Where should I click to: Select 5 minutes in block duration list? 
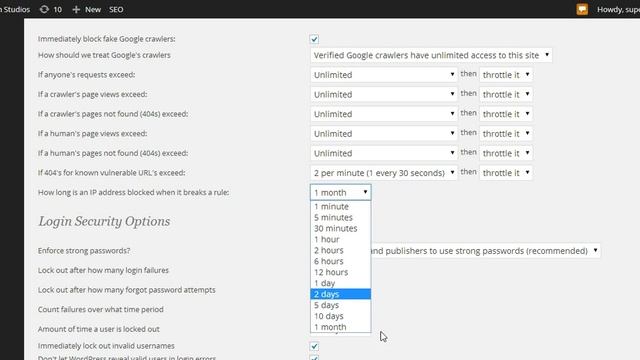click(x=340, y=218)
